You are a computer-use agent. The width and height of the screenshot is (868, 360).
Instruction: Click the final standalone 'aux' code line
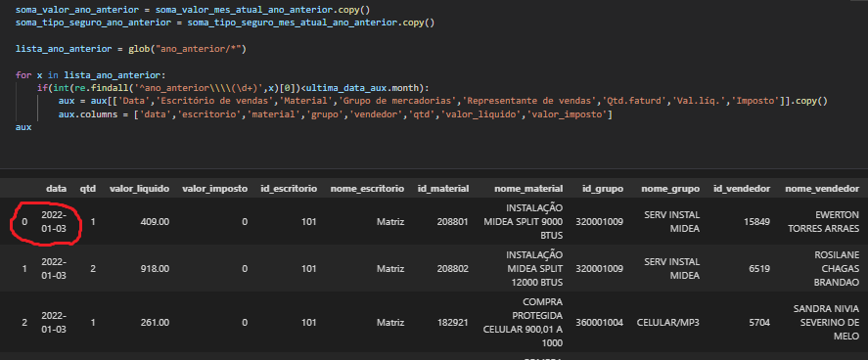(23, 127)
